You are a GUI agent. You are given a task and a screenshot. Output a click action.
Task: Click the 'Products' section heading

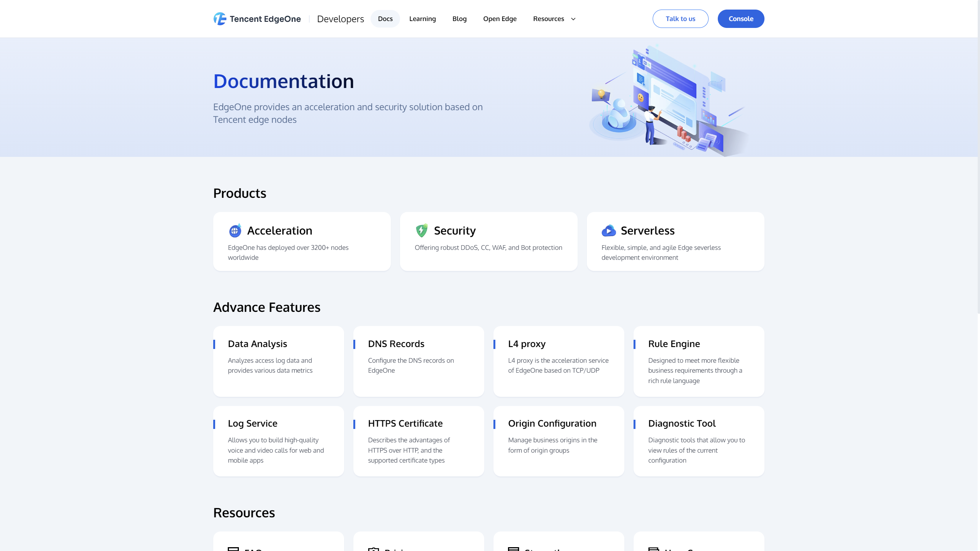(239, 193)
